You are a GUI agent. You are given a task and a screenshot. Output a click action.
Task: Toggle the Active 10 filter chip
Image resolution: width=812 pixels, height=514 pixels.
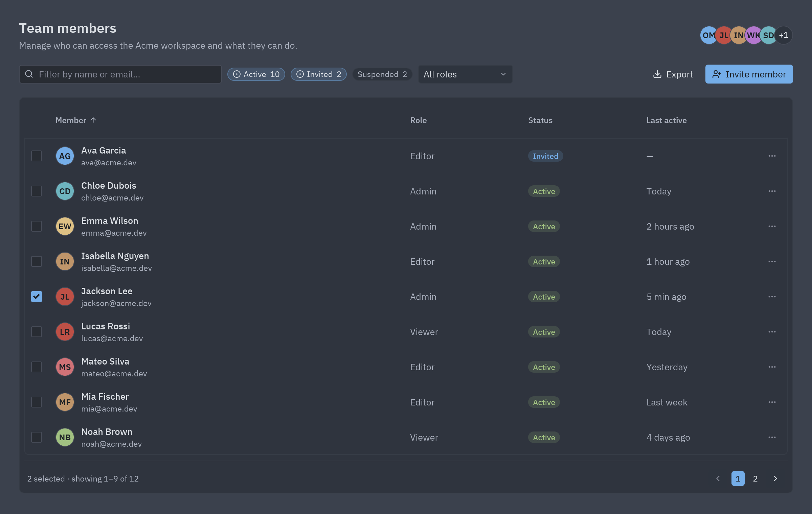point(256,74)
